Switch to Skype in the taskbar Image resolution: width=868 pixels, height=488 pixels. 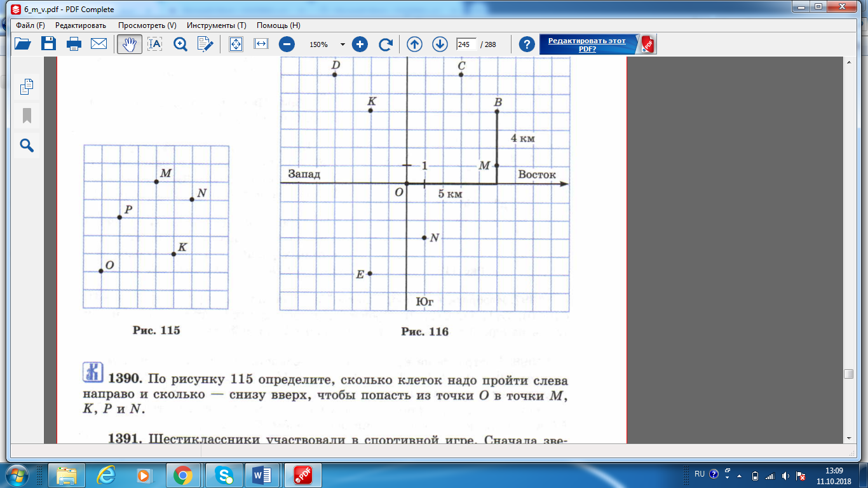tap(222, 475)
